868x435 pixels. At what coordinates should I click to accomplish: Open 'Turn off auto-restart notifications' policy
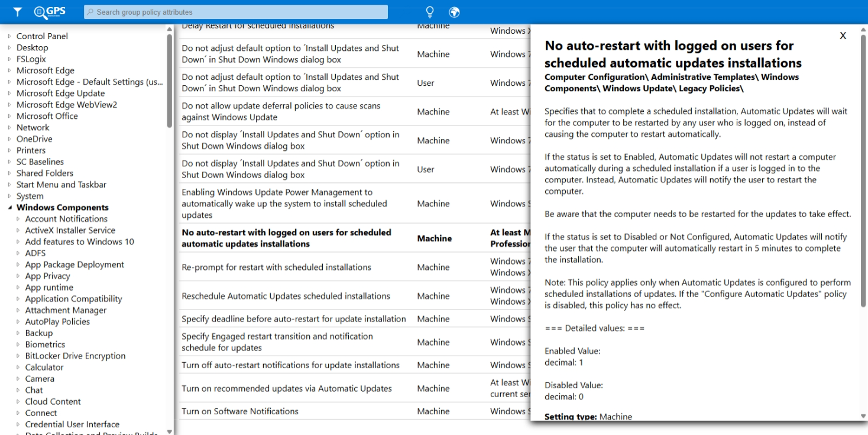(354, 365)
